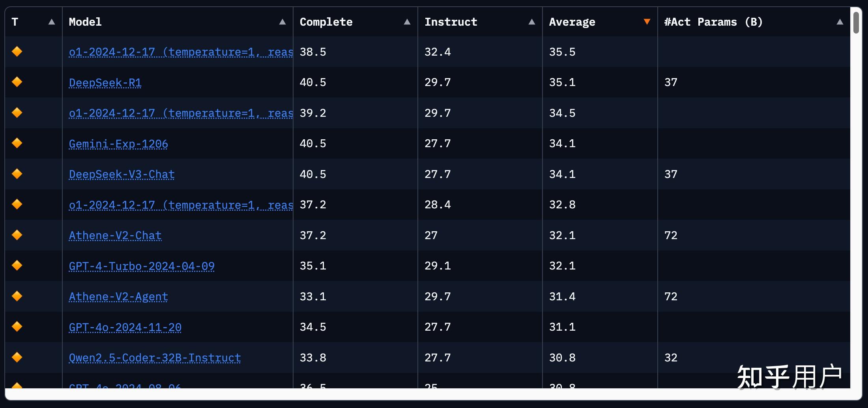Select the Complete value 33.1
868x408 pixels.
point(313,297)
